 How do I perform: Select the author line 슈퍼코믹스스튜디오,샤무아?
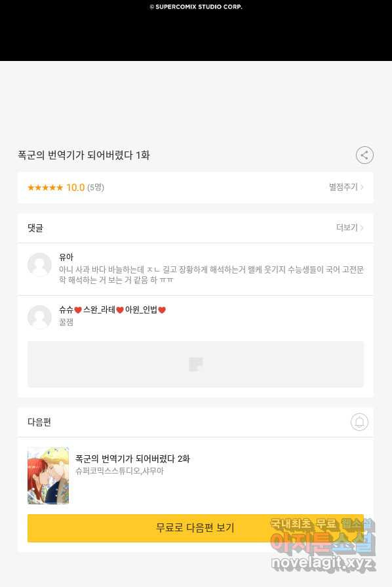119,471
